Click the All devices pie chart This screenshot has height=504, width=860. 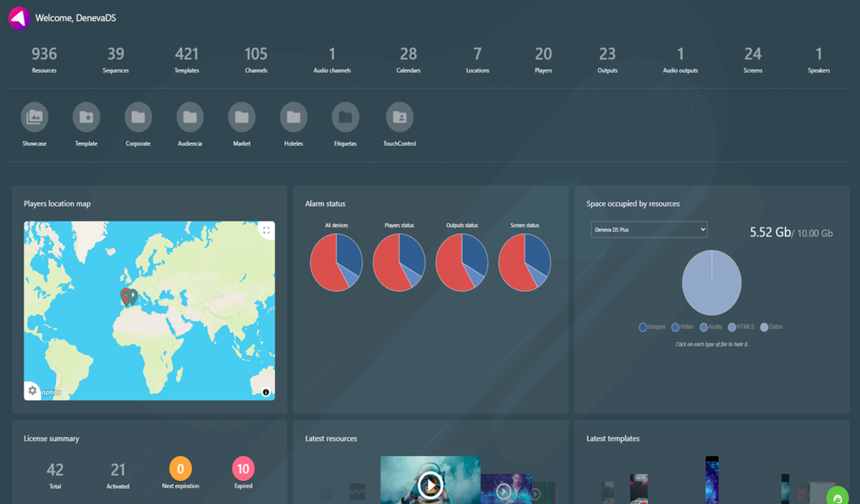[336, 263]
